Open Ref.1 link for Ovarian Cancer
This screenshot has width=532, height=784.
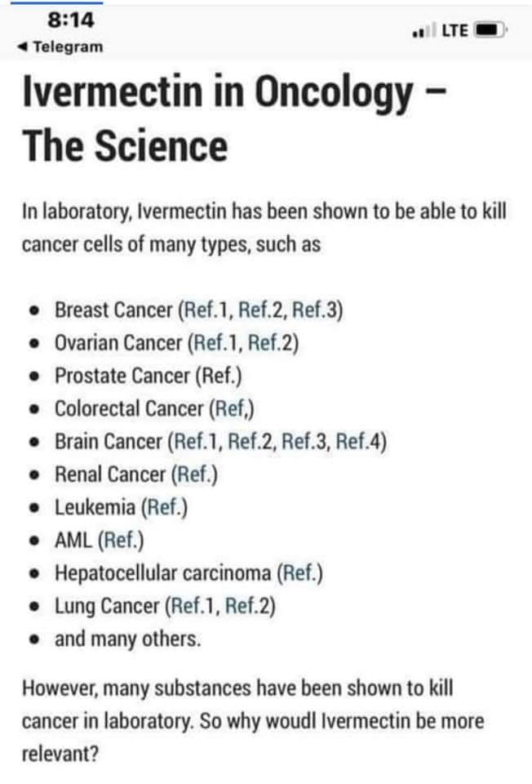click(215, 343)
